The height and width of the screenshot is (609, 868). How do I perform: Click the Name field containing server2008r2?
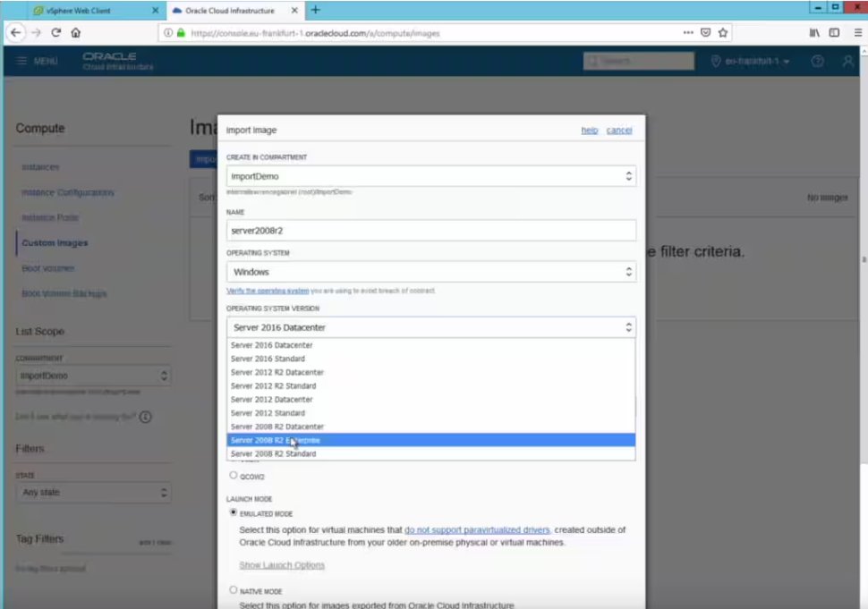pyautogui.click(x=430, y=231)
